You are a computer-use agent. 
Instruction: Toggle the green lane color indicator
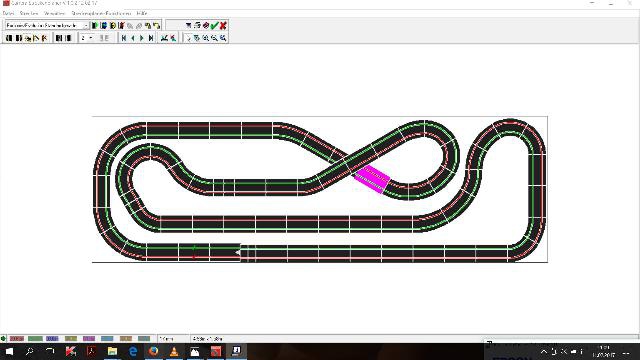click(x=35, y=338)
